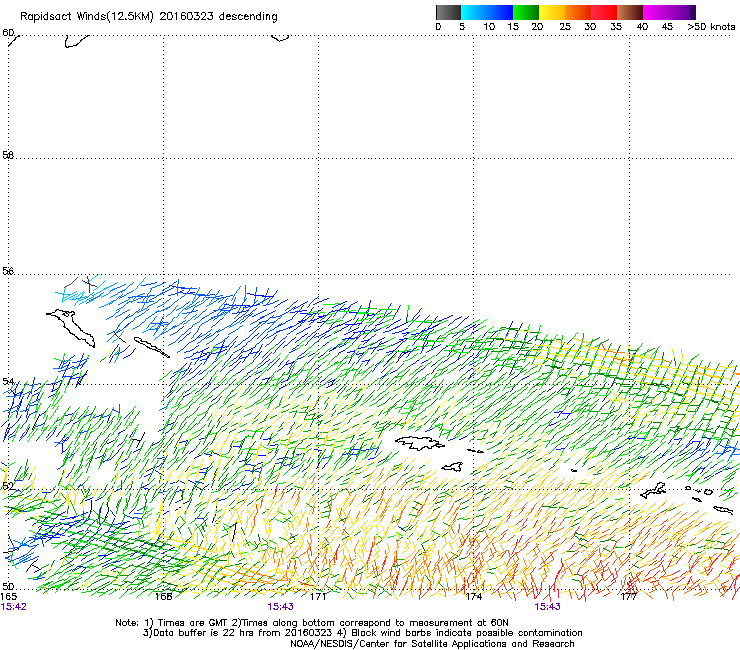
Task: Click the elongated island outline just west of 168
Action: [x=151, y=347]
